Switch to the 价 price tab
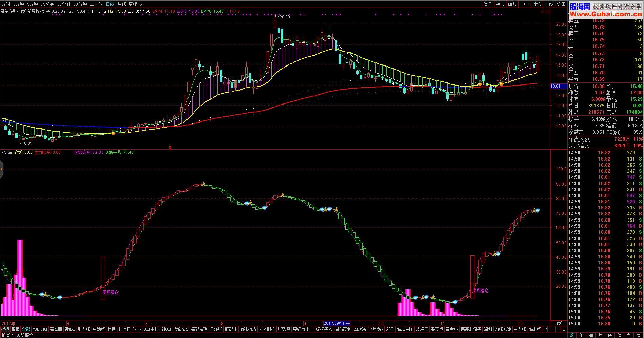 [582, 336]
